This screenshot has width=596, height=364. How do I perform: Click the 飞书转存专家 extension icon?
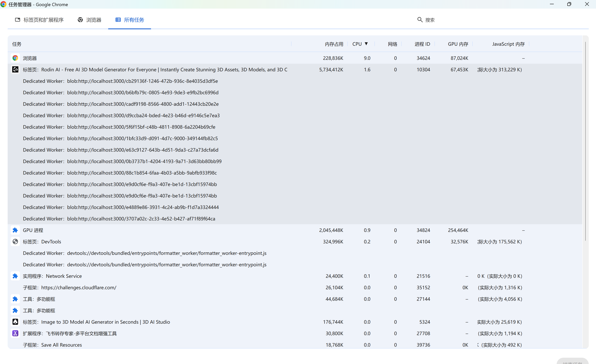(x=15, y=334)
